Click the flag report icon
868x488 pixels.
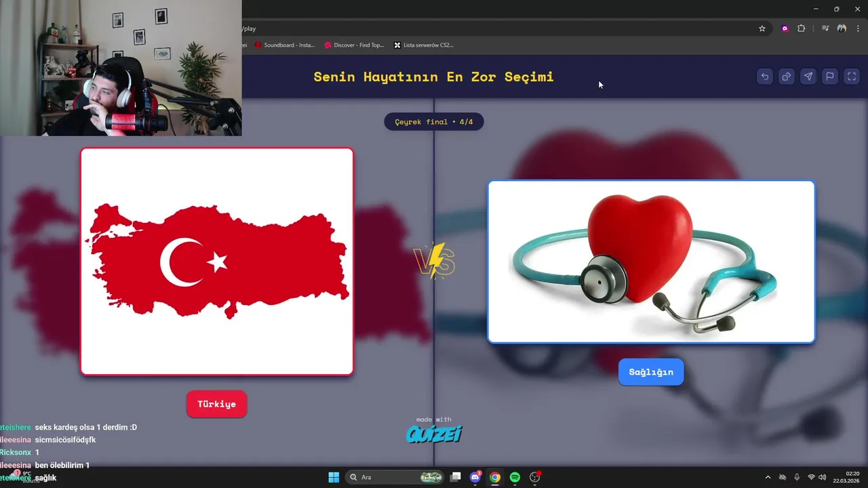pyautogui.click(x=830, y=77)
